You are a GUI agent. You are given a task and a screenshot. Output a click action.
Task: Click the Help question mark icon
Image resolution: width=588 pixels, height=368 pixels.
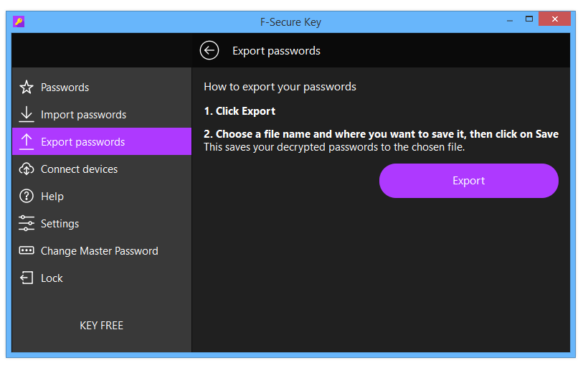[x=27, y=196]
